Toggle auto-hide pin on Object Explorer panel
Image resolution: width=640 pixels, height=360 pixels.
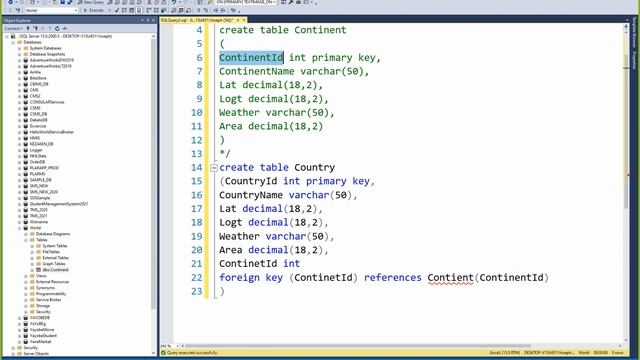pyautogui.click(x=148, y=20)
